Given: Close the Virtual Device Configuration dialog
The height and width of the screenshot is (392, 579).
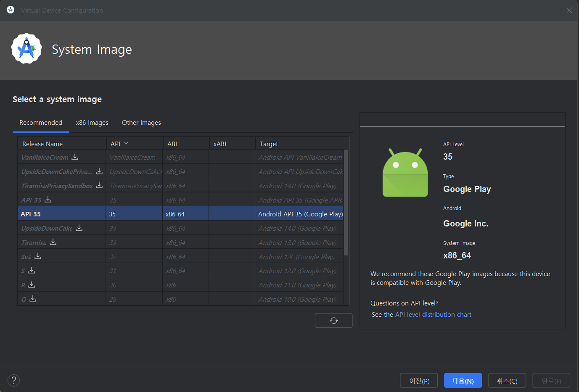Looking at the screenshot, I should point(569,10).
